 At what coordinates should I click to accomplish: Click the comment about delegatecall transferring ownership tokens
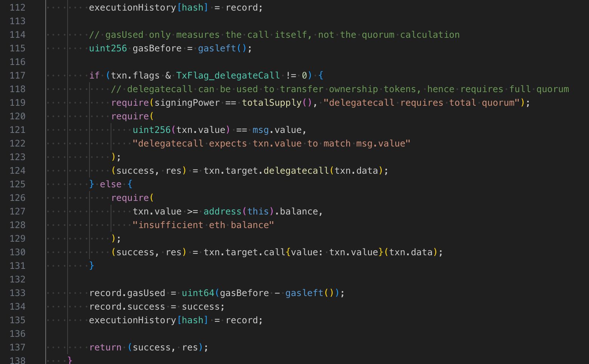340,89
